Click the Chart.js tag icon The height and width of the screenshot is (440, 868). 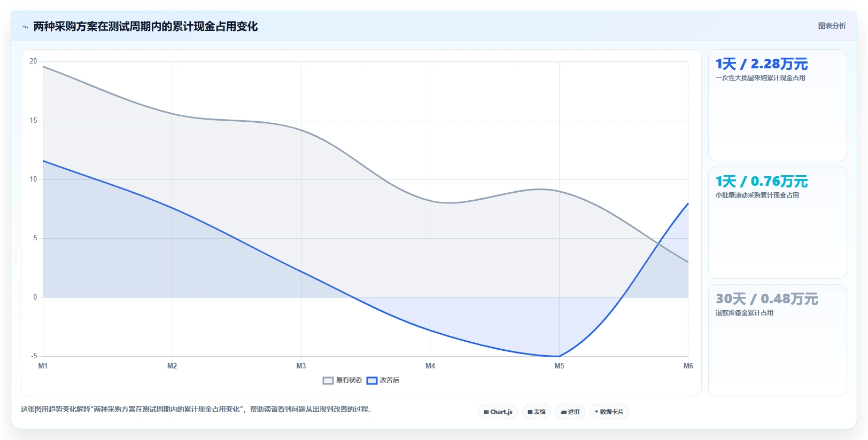tap(486, 412)
